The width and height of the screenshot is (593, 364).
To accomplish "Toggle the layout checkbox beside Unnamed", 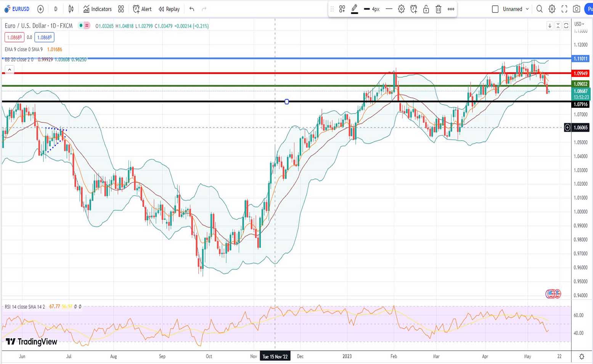I will [x=495, y=9].
